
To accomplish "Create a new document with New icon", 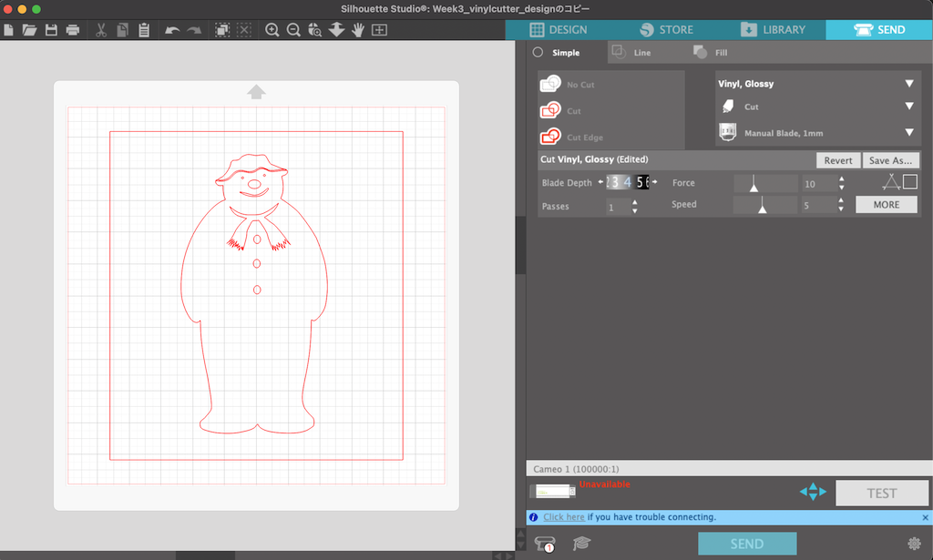I will [8, 30].
